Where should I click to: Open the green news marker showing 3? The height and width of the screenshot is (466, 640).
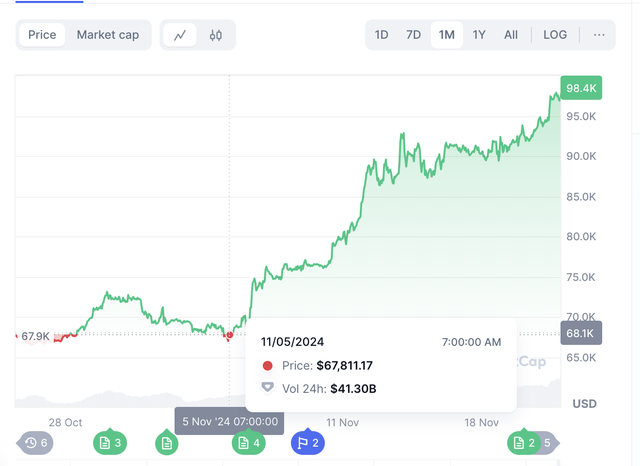coord(110,442)
